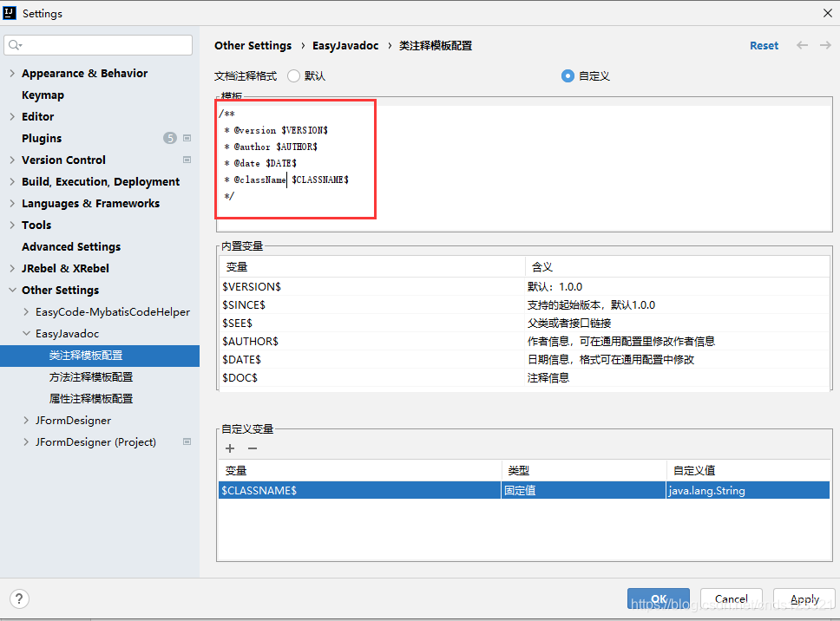Open Plugins settings page

pyautogui.click(x=42, y=138)
